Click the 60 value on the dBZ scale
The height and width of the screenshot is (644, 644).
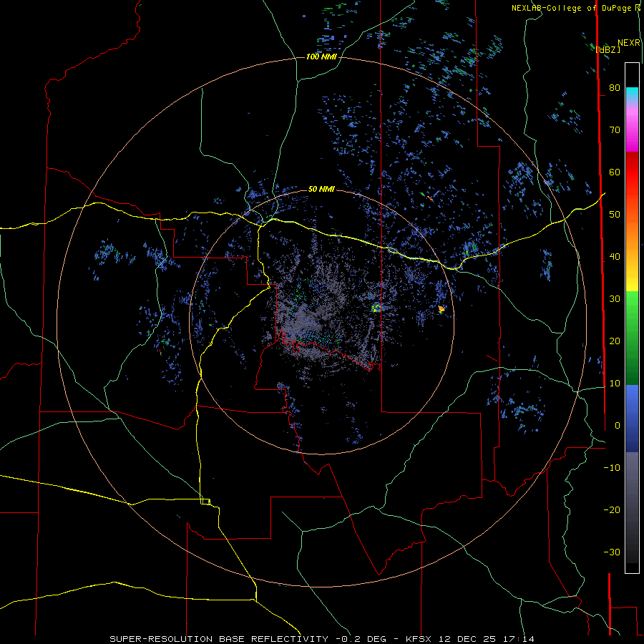pyautogui.click(x=615, y=172)
